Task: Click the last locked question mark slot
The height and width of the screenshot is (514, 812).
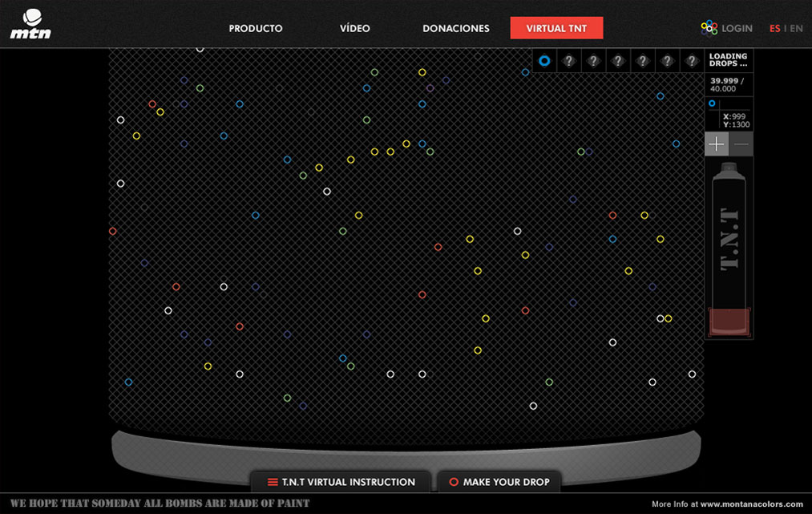Action: coord(691,60)
